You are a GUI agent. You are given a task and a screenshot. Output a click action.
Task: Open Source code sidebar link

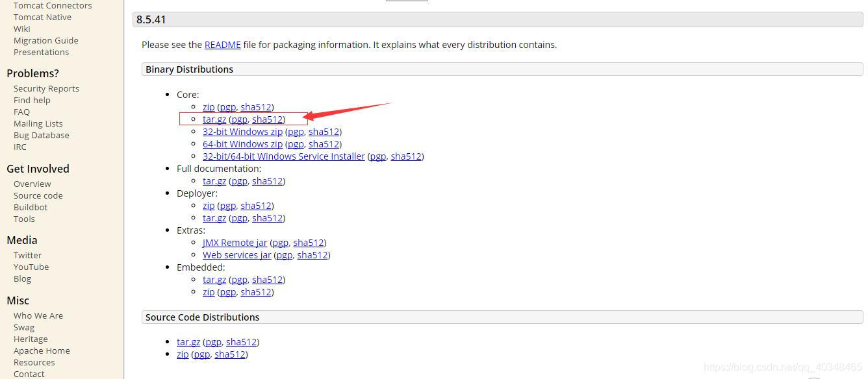tap(38, 195)
